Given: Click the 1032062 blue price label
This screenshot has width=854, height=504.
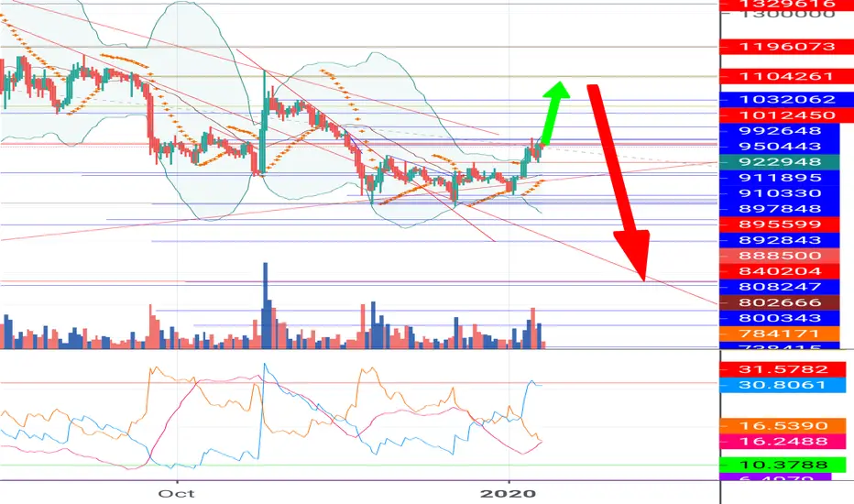Looking at the screenshot, I should pos(786,99).
